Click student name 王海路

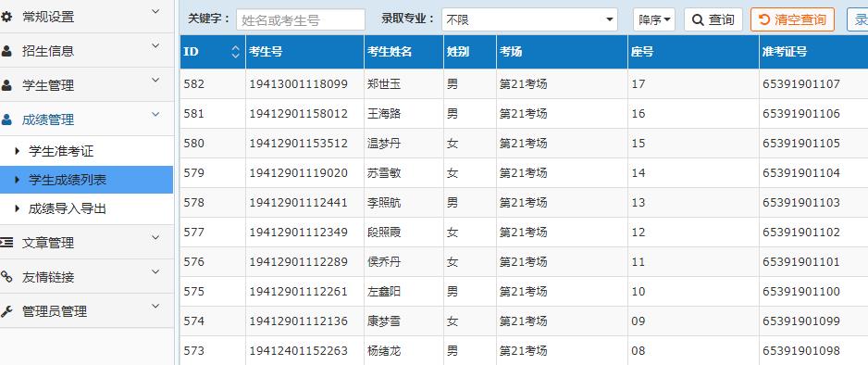pos(384,114)
